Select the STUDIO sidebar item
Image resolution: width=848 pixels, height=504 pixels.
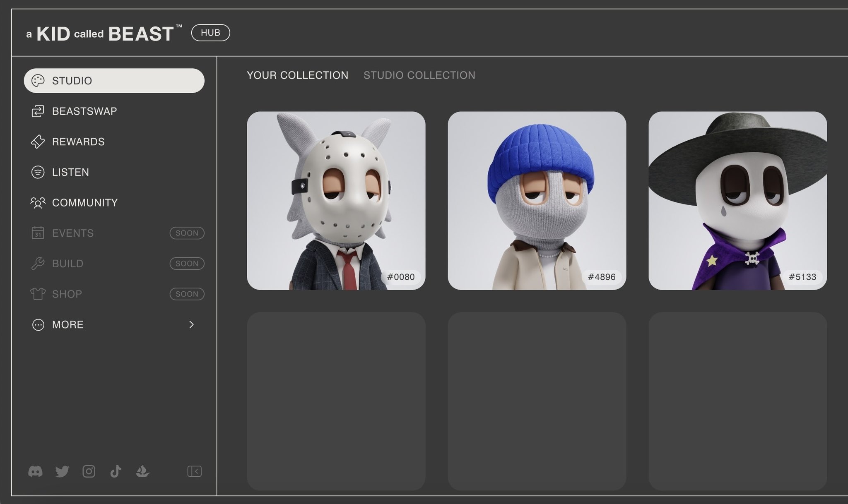(x=114, y=81)
